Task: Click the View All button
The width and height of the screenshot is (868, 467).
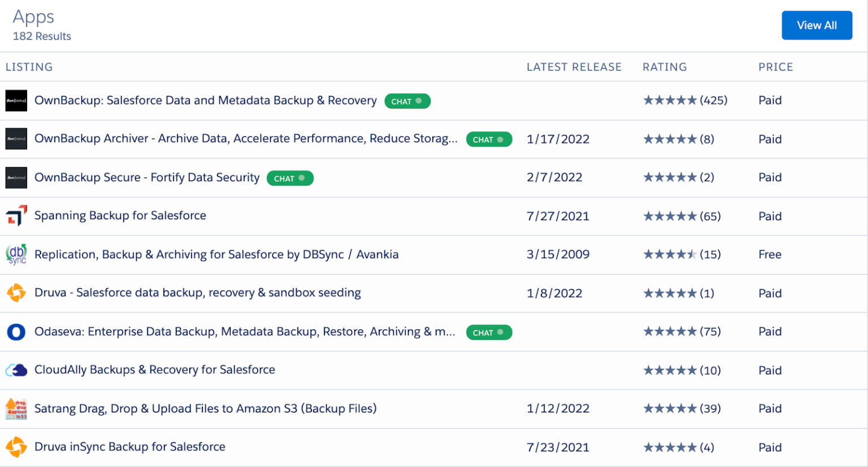Action: coord(817,25)
